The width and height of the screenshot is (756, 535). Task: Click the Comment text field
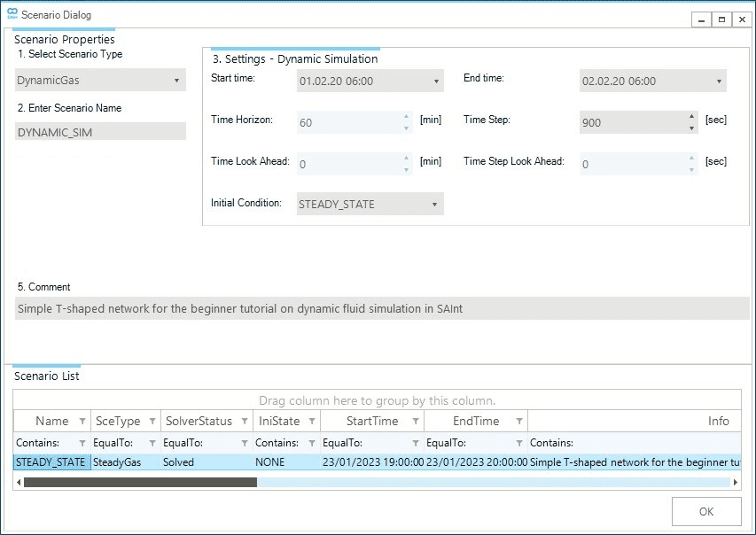(381, 309)
